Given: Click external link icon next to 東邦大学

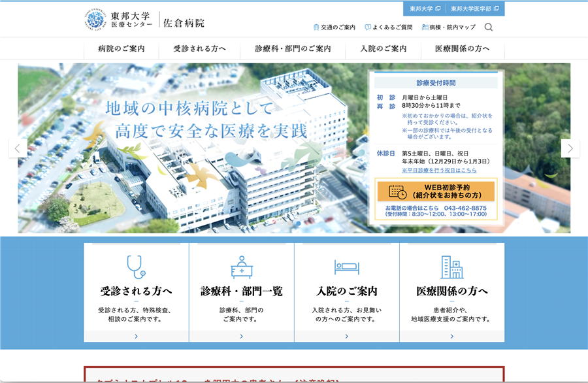Looking at the screenshot, I should coord(438,8).
